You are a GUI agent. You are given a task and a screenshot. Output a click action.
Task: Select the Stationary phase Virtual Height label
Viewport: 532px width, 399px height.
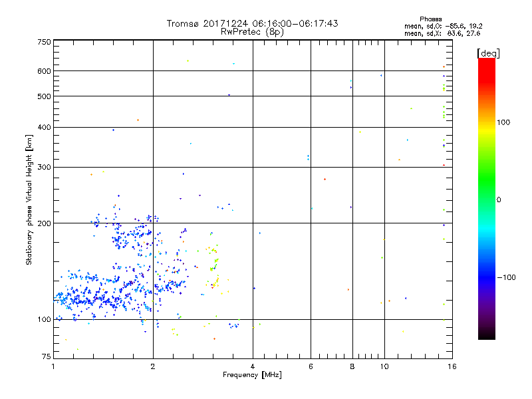pyautogui.click(x=29, y=201)
